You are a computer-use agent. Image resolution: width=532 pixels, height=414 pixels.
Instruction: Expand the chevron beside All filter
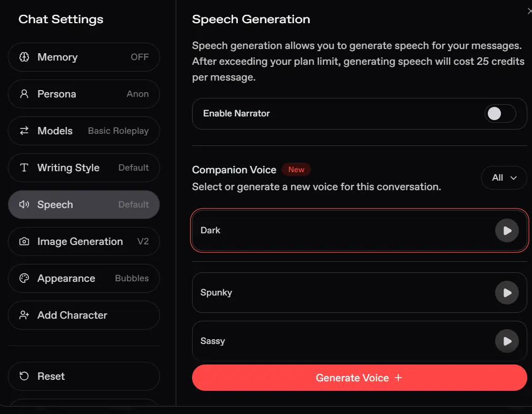coord(514,178)
